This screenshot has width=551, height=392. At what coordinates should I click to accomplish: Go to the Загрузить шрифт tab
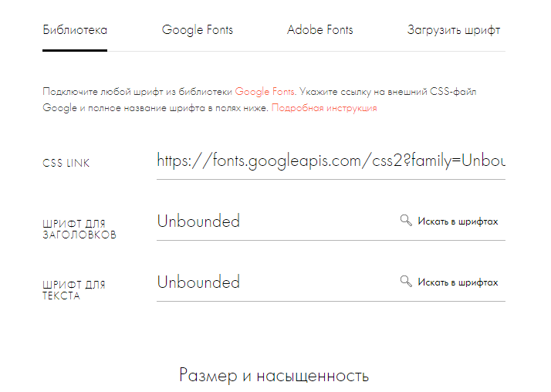(454, 30)
